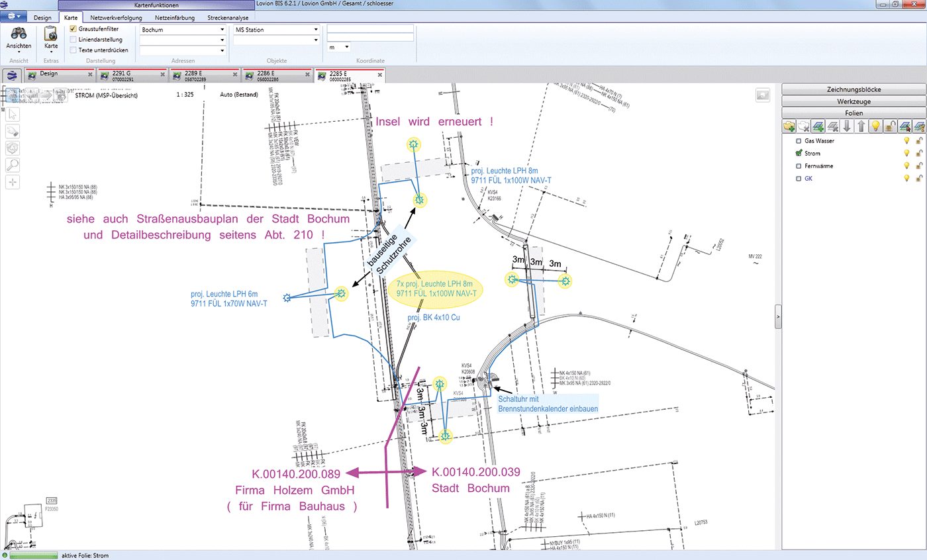Image resolution: width=927 pixels, height=560 pixels.
Task: Toggle visibility bulb for Fernwärme layer
Action: pos(907,166)
